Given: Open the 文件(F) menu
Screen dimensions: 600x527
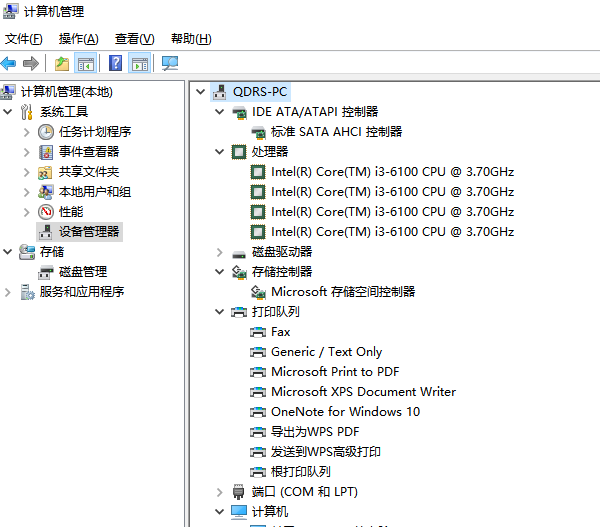Looking at the screenshot, I should pyautogui.click(x=23, y=39).
